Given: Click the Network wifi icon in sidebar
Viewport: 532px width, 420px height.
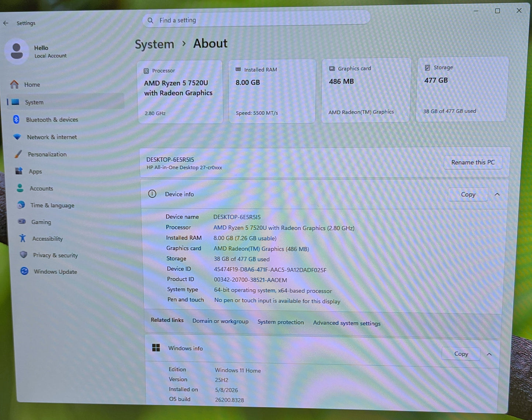Looking at the screenshot, I should [x=17, y=137].
